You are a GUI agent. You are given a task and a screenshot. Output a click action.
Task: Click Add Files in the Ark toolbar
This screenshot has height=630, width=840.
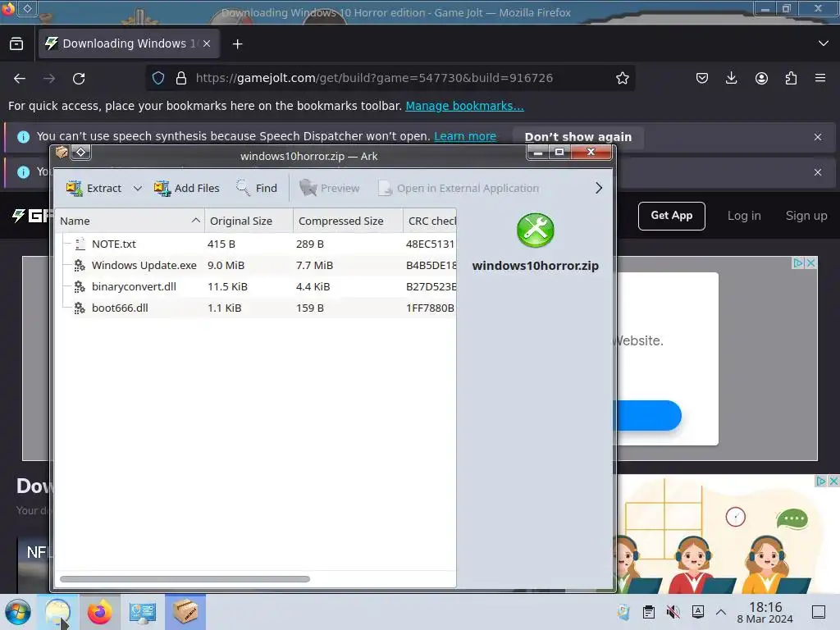point(186,188)
